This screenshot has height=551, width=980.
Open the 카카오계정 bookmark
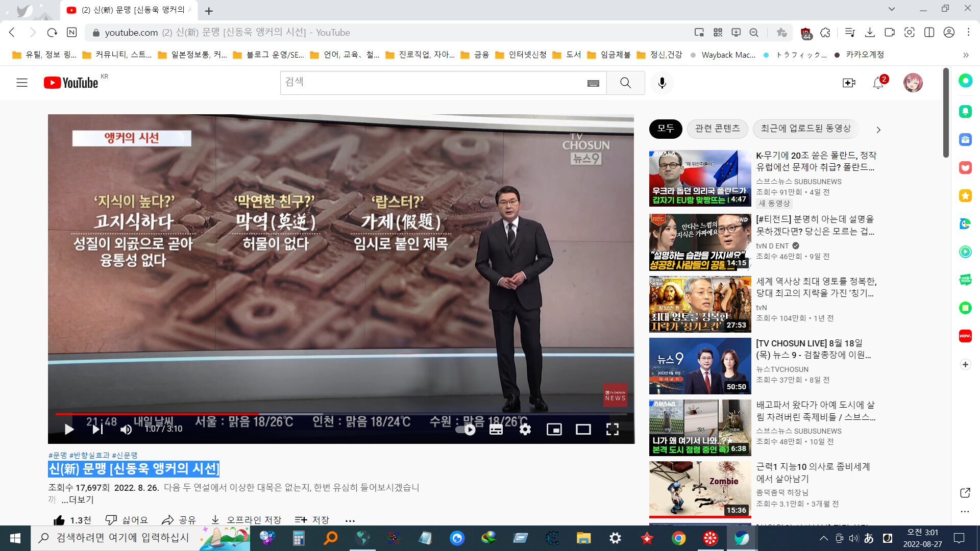point(859,55)
